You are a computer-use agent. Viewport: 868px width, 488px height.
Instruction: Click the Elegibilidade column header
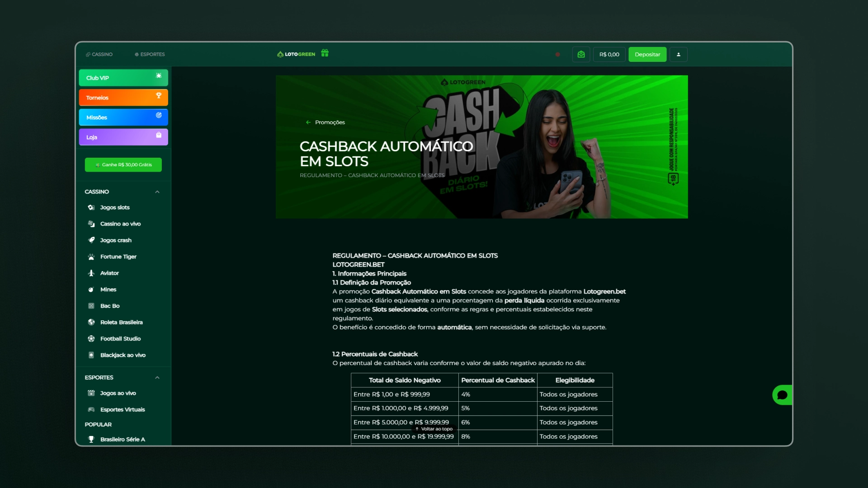tap(575, 380)
